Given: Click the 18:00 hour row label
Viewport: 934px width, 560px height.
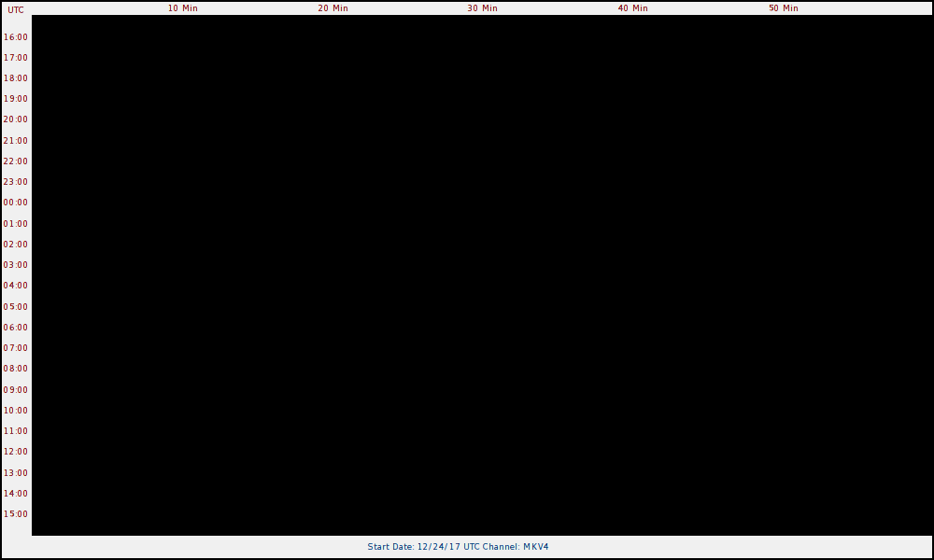Looking at the screenshot, I should (x=16, y=78).
